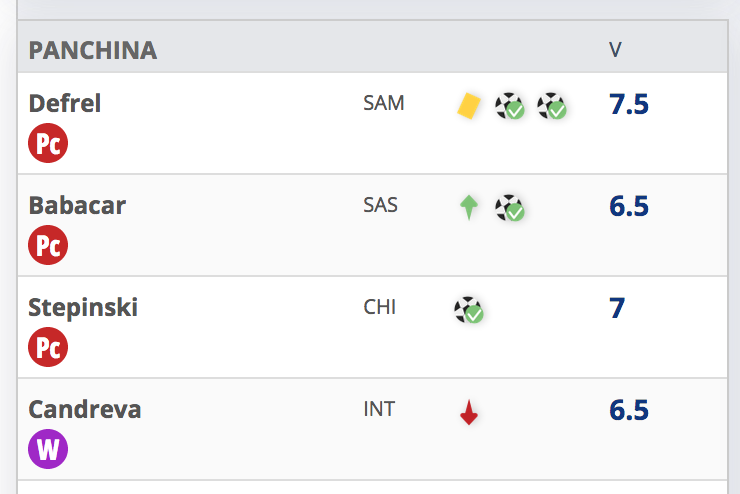Image resolution: width=740 pixels, height=494 pixels.
Task: Click the Pc role badge under Babacar
Action: click(x=48, y=245)
